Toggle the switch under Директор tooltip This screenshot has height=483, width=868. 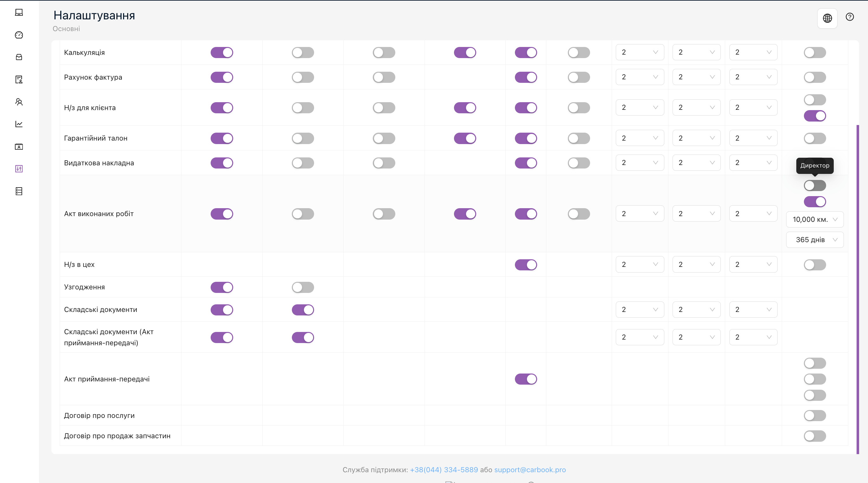click(x=814, y=185)
